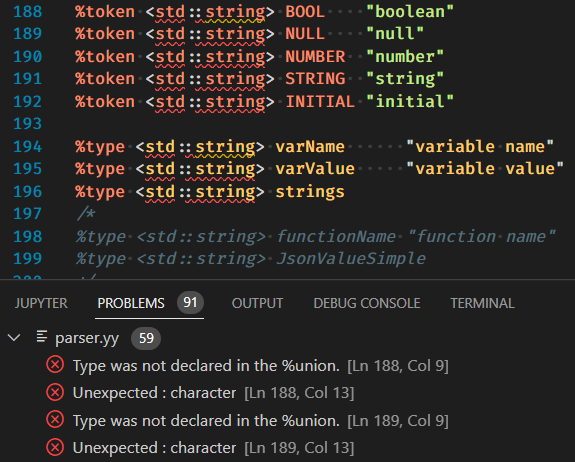Click the varValue identifier

tap(315, 169)
